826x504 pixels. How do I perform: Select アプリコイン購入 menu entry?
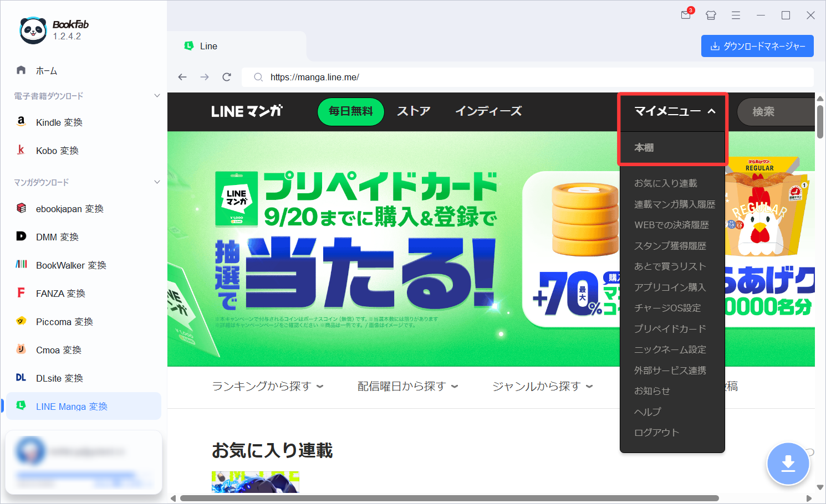tap(670, 287)
